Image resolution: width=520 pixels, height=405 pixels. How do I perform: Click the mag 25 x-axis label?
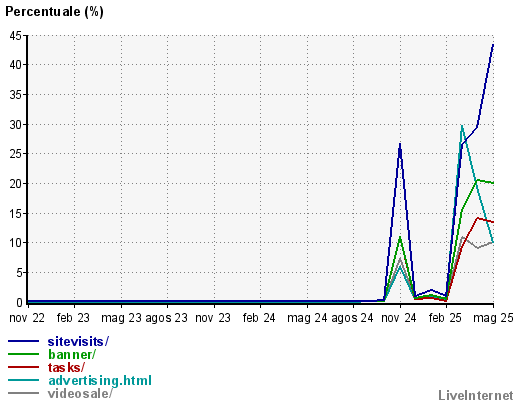493,318
